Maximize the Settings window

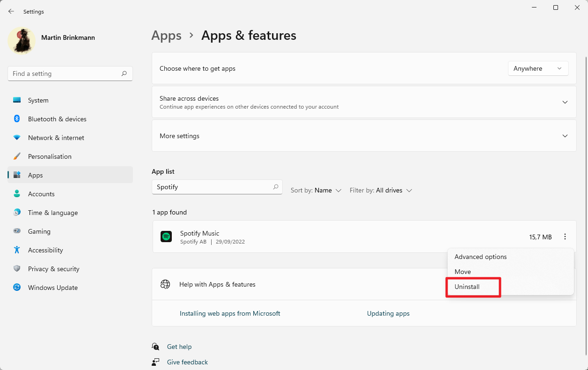pos(556,8)
